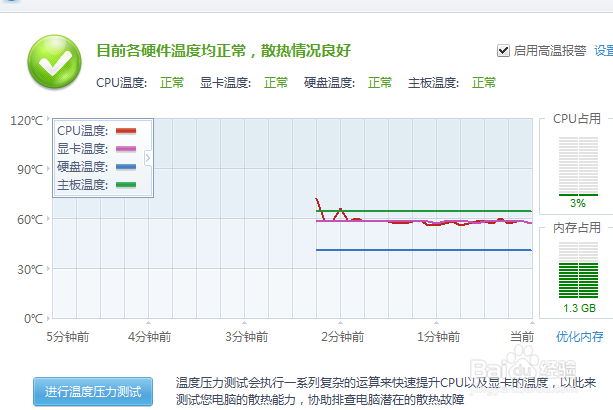Click the blue hard disk temperature line
The width and height of the screenshot is (613, 410).
click(x=424, y=250)
